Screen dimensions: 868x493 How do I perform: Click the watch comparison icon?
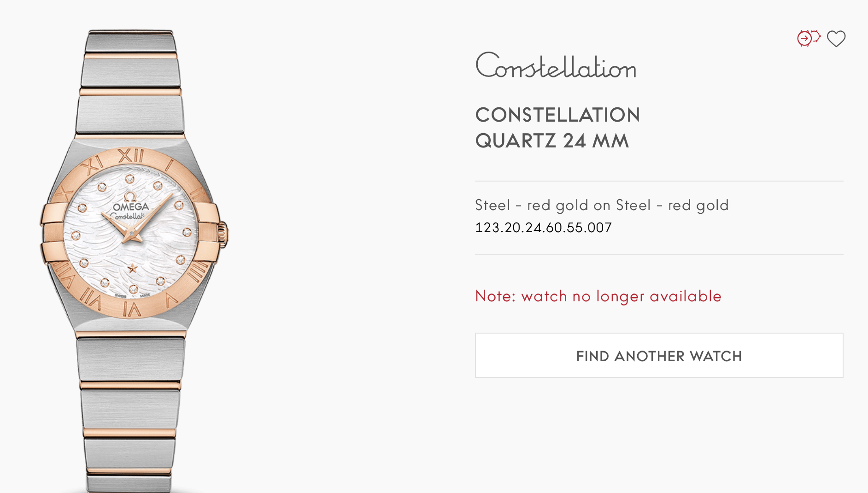(x=809, y=38)
